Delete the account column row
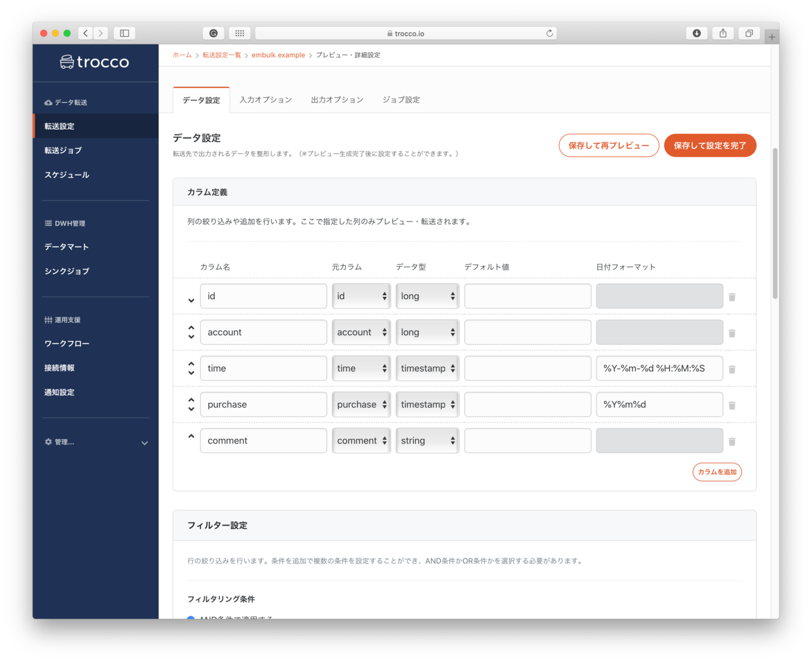 coord(732,333)
